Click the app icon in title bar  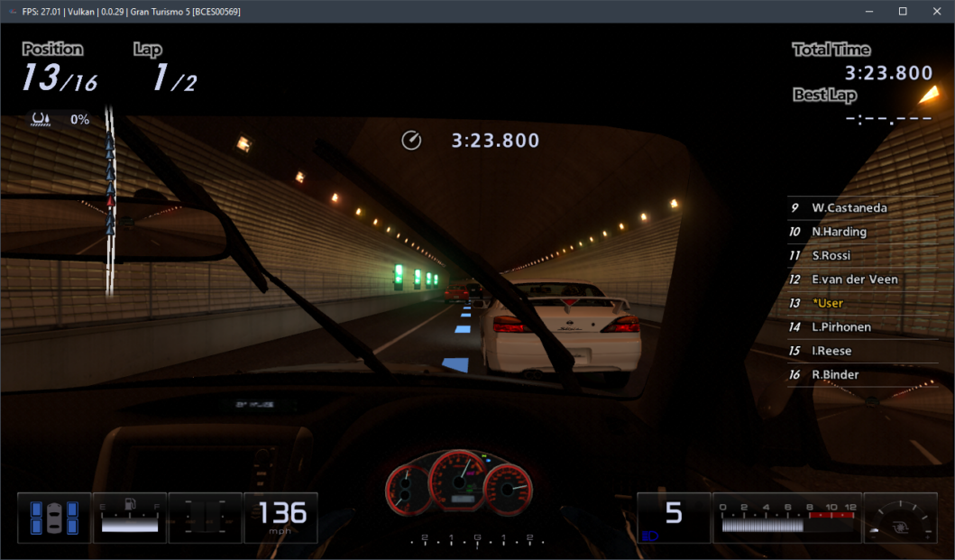(x=11, y=12)
